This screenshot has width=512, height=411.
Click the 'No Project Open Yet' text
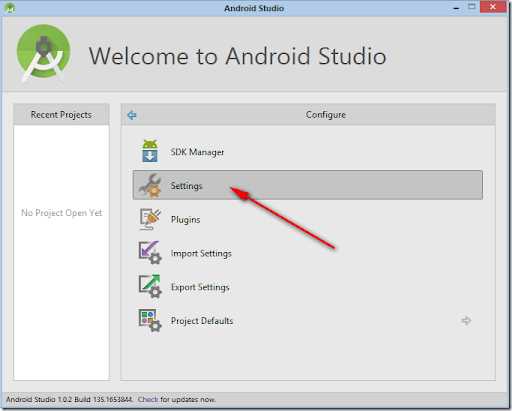coord(61,213)
